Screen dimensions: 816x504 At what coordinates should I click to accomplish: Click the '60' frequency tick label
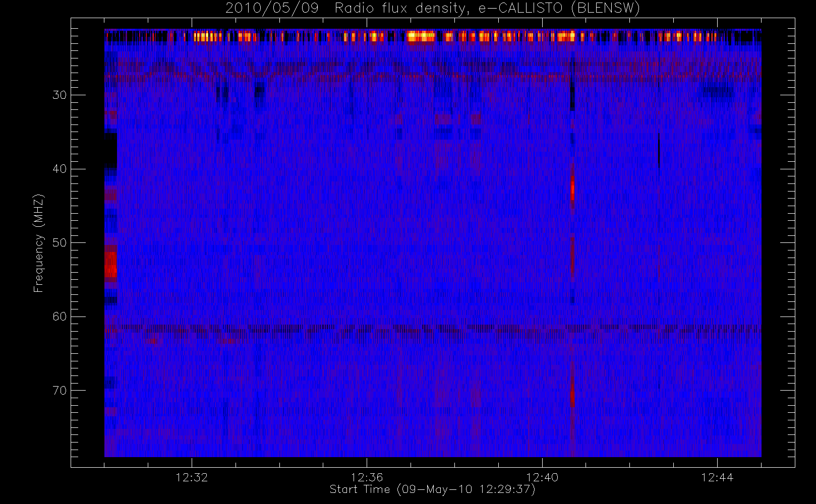point(60,317)
